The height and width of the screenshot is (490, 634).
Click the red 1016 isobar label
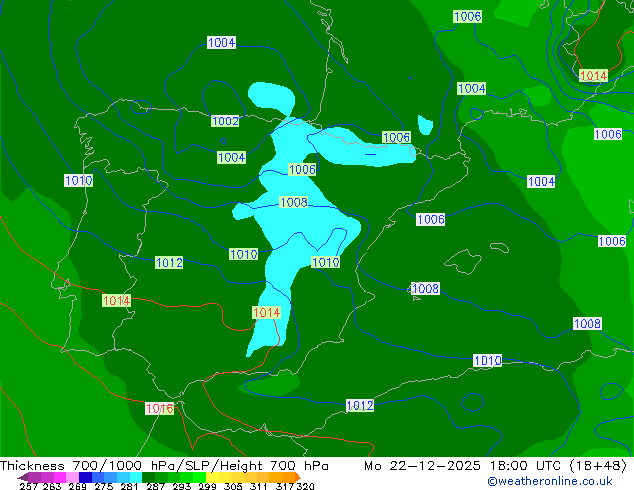tap(160, 408)
